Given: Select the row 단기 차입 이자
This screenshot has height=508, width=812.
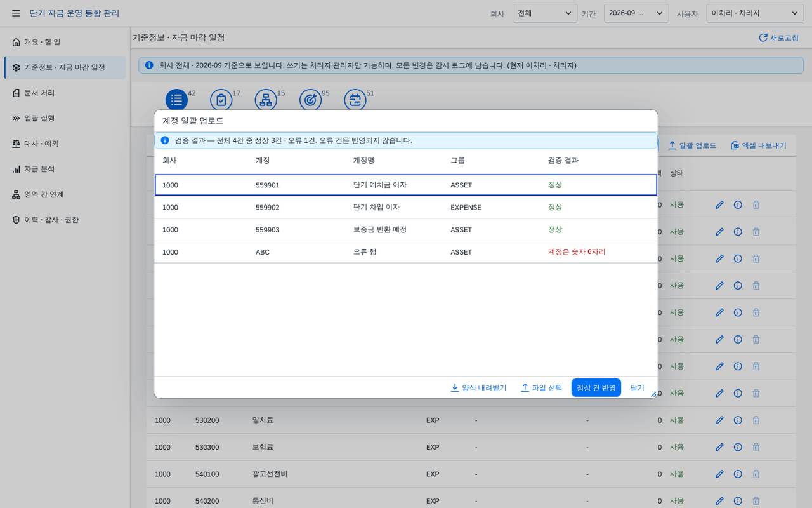Looking at the screenshot, I should (x=406, y=208).
